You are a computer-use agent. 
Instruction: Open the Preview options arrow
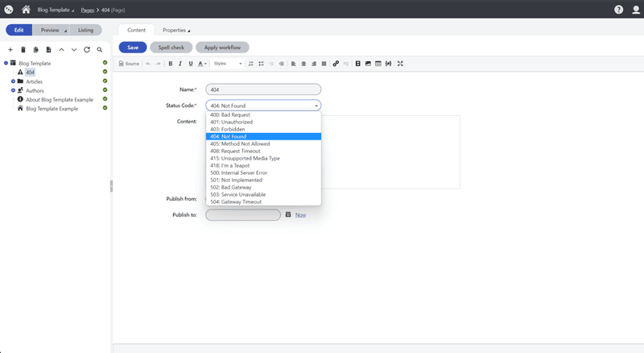pos(65,31)
